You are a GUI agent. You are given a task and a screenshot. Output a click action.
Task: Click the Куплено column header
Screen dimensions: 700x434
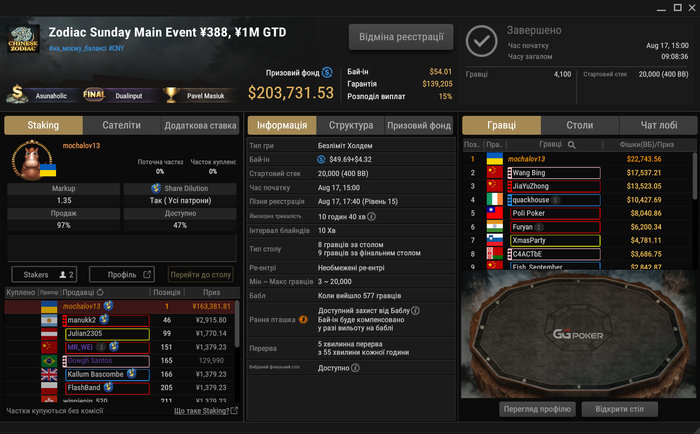21,292
